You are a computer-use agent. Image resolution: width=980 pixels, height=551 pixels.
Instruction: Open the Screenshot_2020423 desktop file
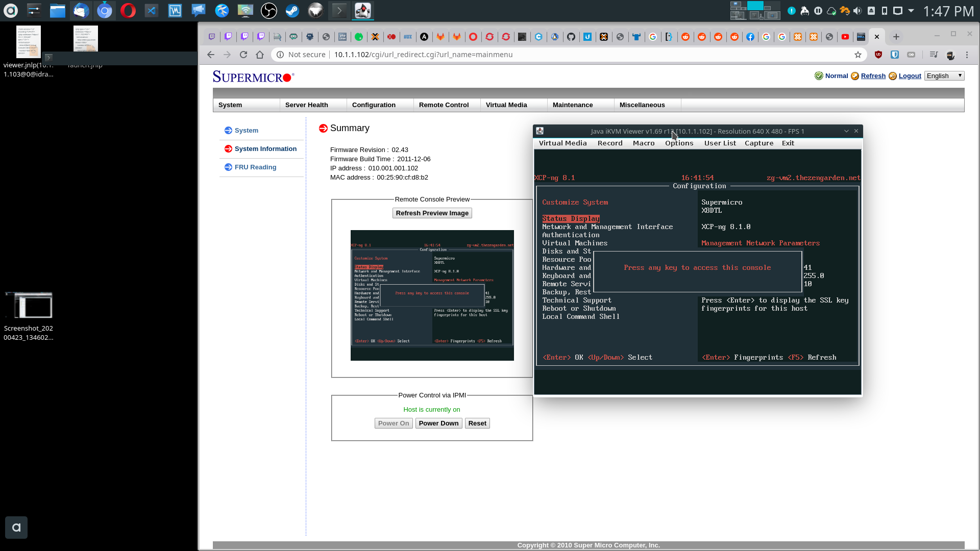pos(29,316)
